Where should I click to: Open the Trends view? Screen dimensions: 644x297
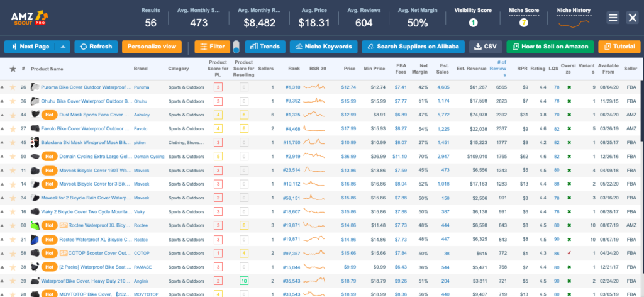click(265, 47)
